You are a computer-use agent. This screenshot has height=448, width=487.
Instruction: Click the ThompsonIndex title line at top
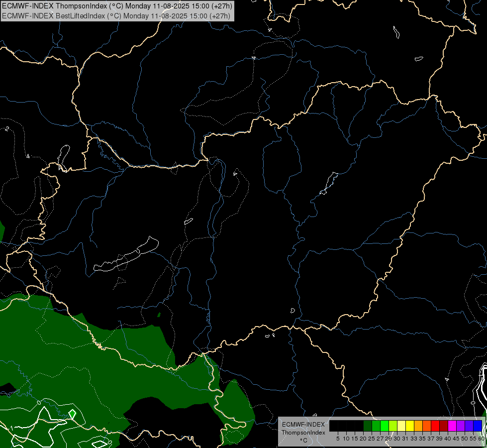(x=117, y=6)
